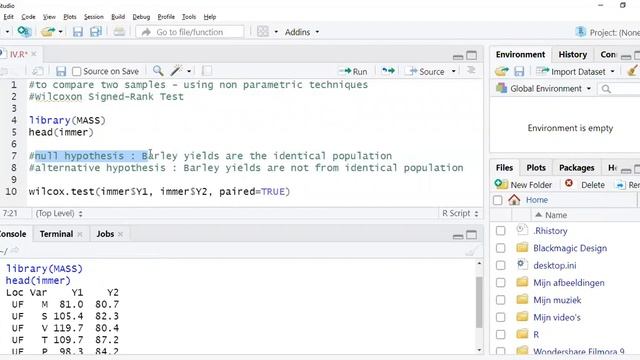Image resolution: width=640 pixels, height=360 pixels.
Task: Run the current line button
Action: tap(353, 71)
